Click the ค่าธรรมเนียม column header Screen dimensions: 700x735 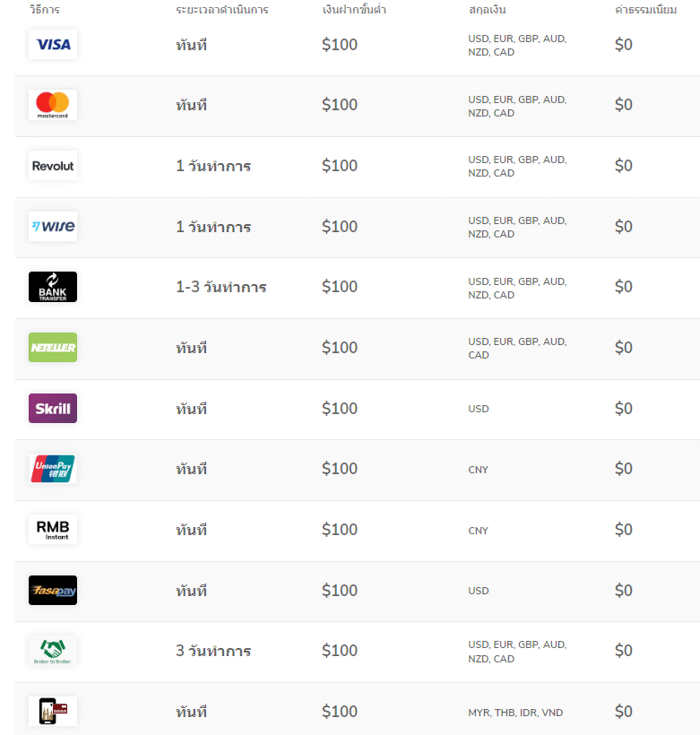tap(645, 11)
